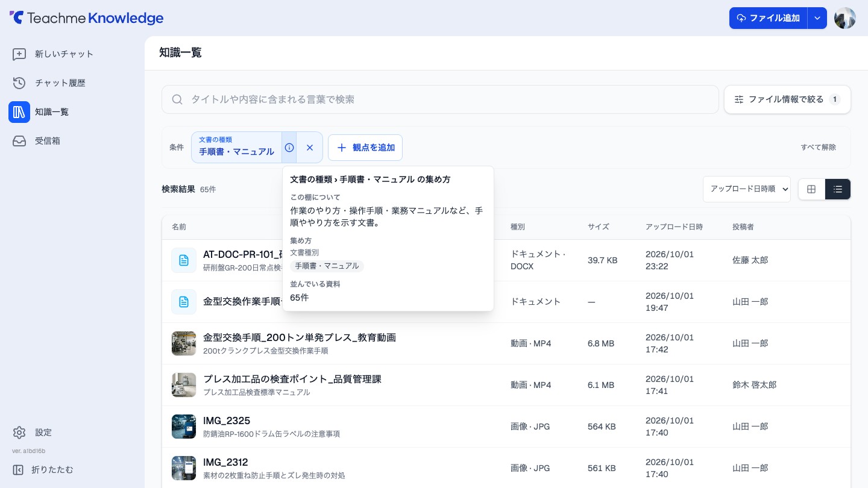Click the 手順書・マニュアル tag in the popover
This screenshot has height=488, width=868.
(327, 266)
